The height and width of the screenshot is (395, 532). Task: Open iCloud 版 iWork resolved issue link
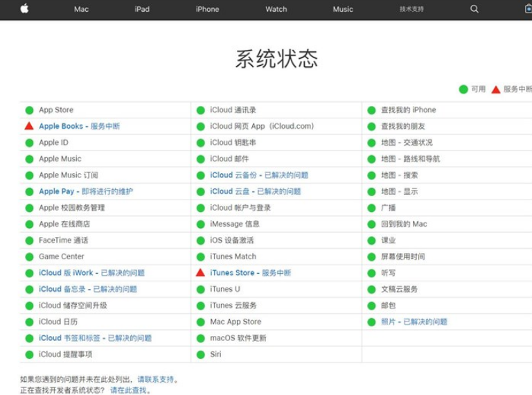[91, 273]
